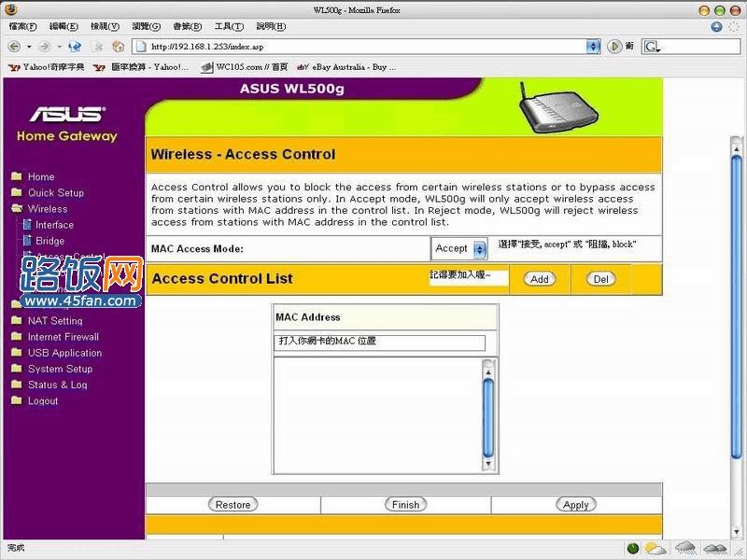
Task: Click the search engine icon in search box
Action: (x=651, y=47)
